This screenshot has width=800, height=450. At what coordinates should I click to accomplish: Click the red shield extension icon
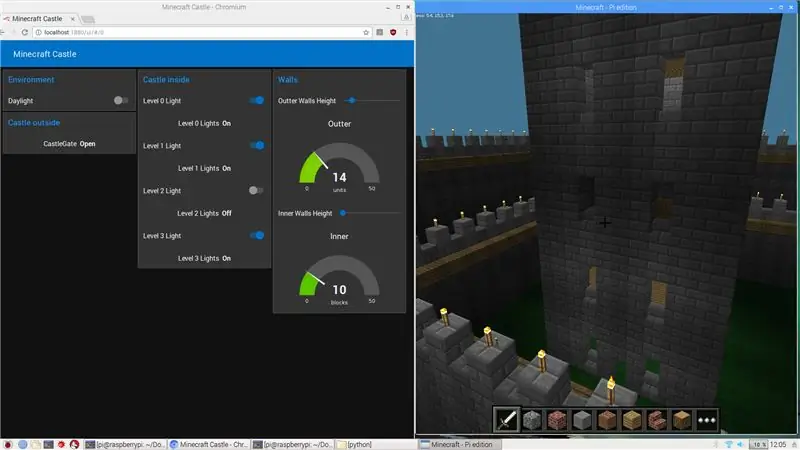click(x=393, y=32)
